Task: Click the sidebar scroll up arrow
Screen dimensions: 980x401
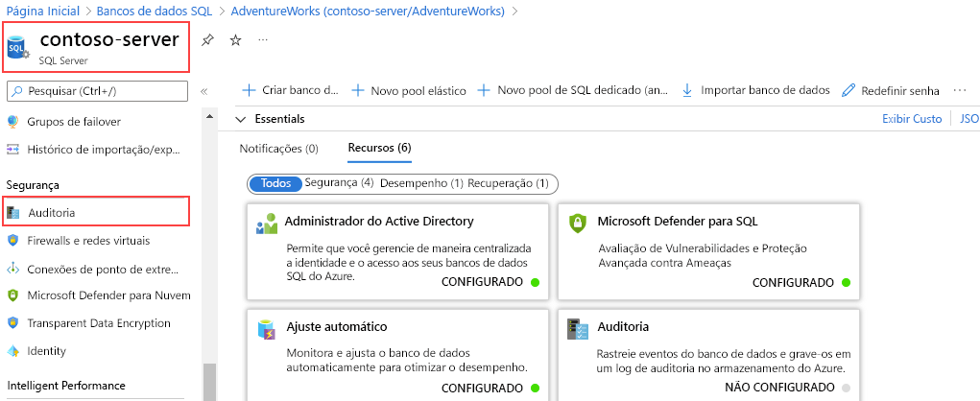Action: click(209, 116)
